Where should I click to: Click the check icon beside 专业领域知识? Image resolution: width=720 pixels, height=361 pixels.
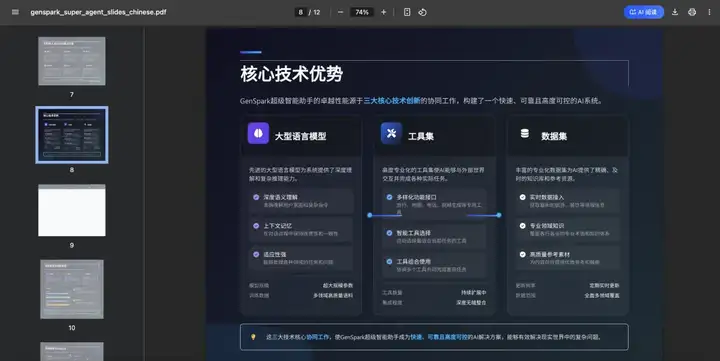pyautogui.click(x=523, y=226)
